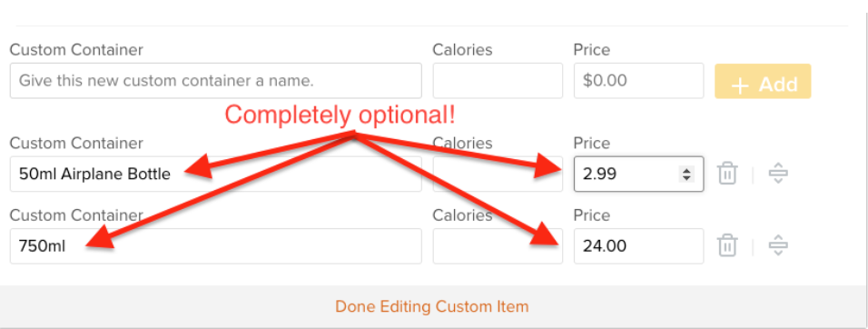
Task: Increase the 2.99 price with up arrow
Action: click(x=686, y=171)
